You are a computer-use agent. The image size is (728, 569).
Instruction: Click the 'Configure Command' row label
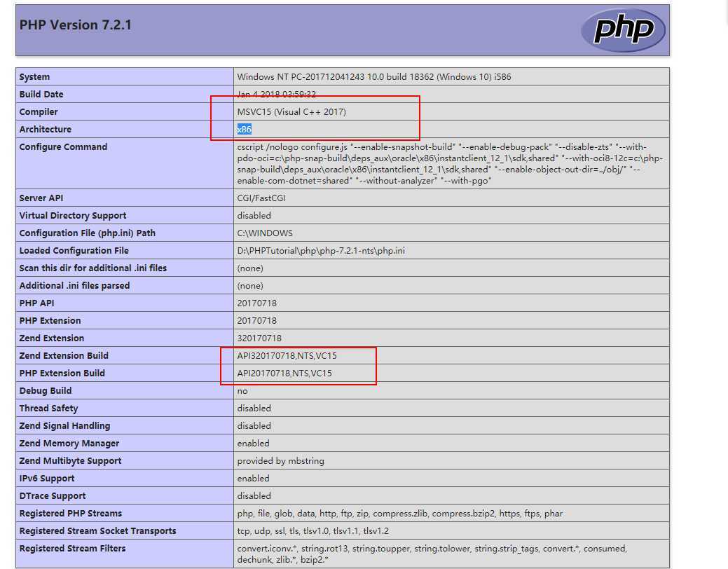click(x=63, y=146)
